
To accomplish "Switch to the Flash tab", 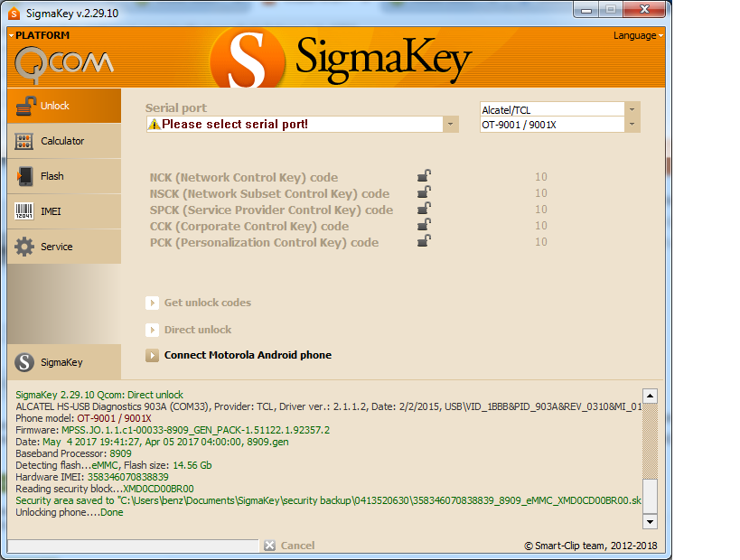I will 64,176.
